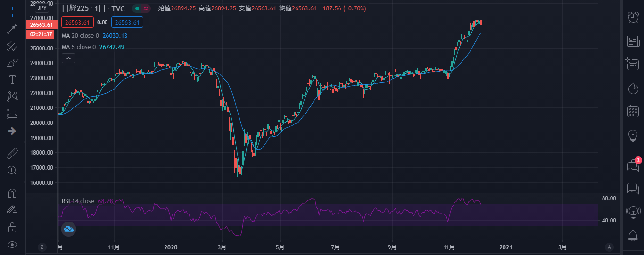
Task: Select the ruler measure tool
Action: (x=12, y=153)
